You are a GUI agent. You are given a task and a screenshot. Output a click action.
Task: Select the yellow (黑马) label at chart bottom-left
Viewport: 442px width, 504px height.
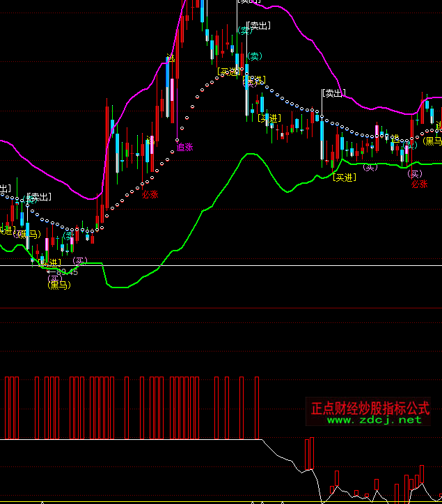tap(58, 285)
